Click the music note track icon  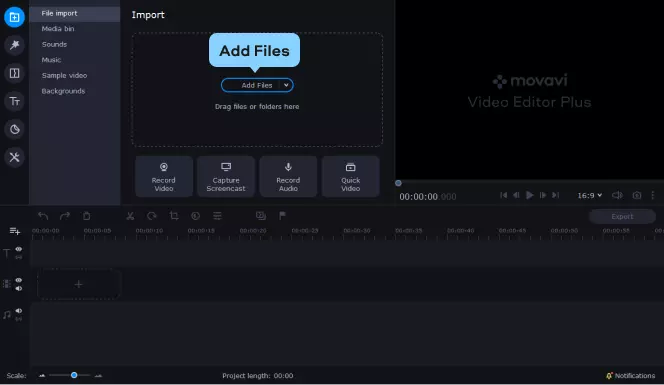click(x=7, y=315)
